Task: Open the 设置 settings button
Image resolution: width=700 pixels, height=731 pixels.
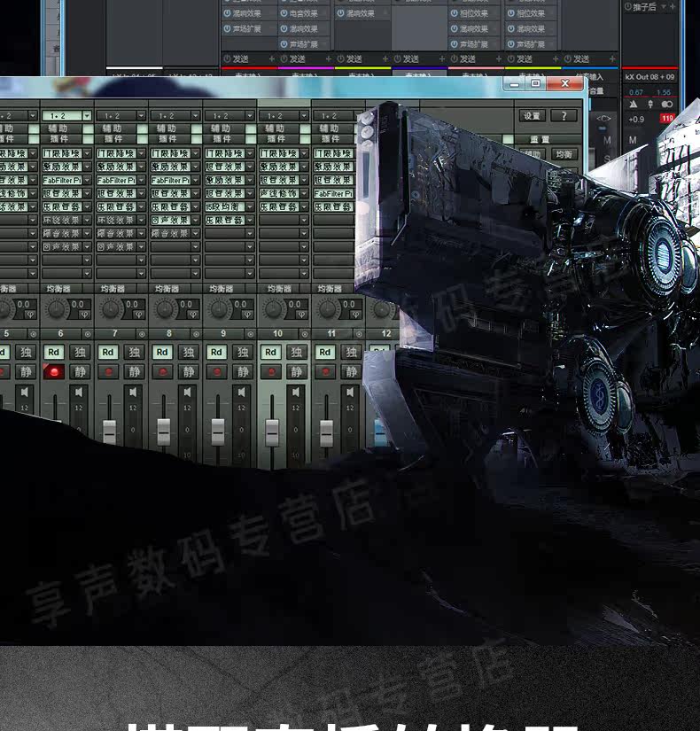Action: coord(533,115)
